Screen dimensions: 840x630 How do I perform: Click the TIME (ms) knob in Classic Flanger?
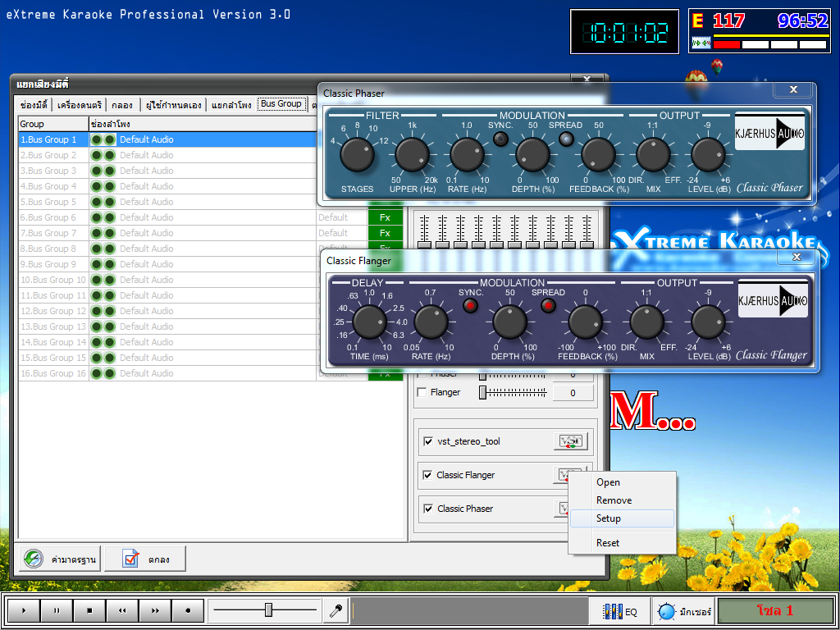click(370, 322)
